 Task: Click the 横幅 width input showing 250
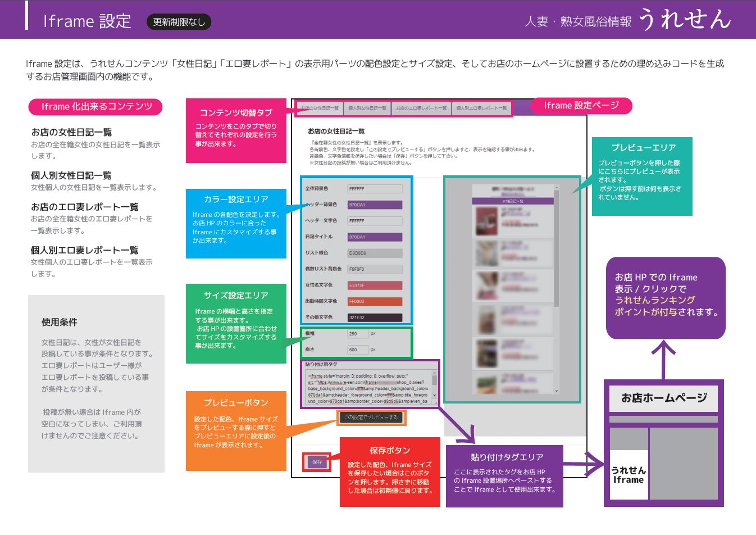tap(358, 334)
